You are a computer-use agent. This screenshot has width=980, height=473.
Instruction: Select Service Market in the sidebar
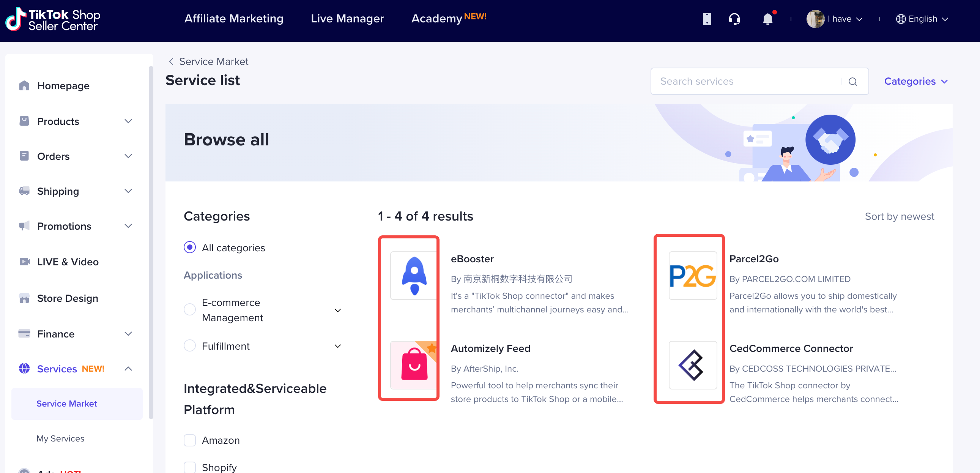(x=77, y=404)
